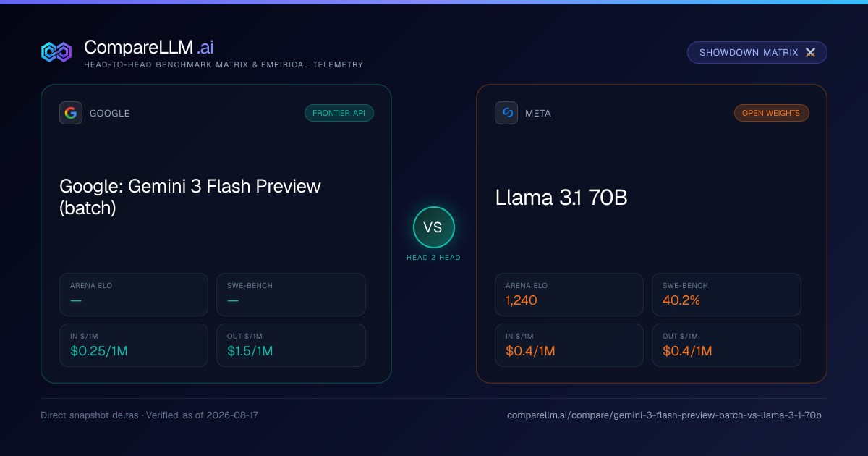Viewport: 868px width, 456px height.
Task: Select Gemini's empty Arena ELO card
Action: tap(134, 295)
